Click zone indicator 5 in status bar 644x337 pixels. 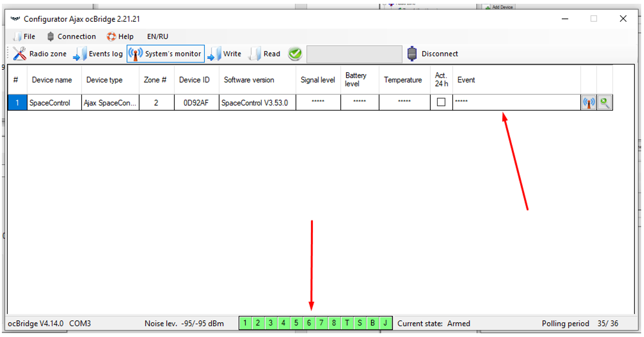click(x=296, y=323)
